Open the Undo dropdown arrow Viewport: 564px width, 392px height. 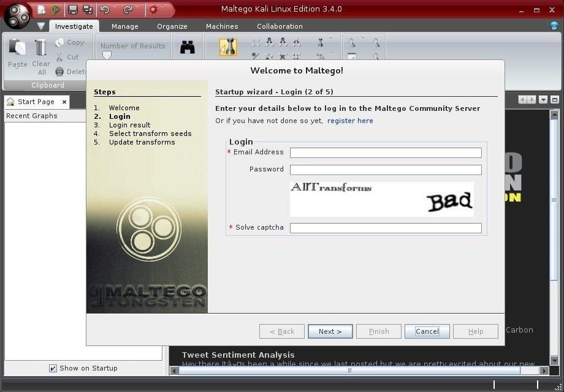point(115,6)
